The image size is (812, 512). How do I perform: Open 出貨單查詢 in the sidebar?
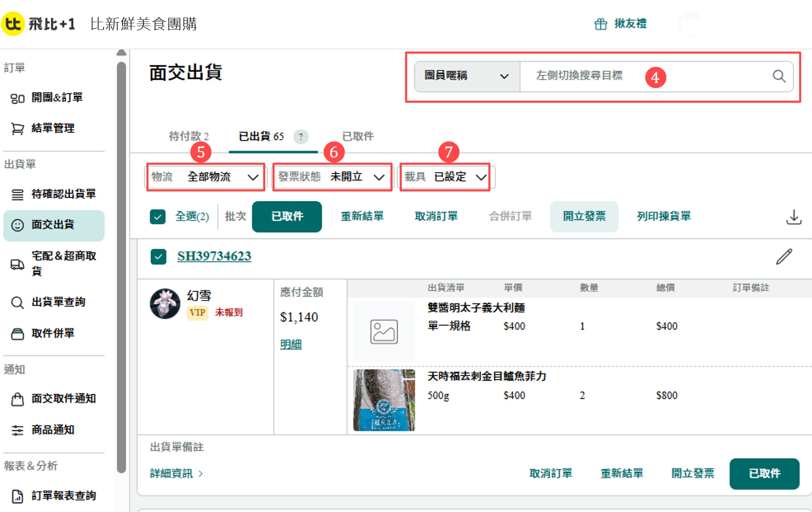58,302
